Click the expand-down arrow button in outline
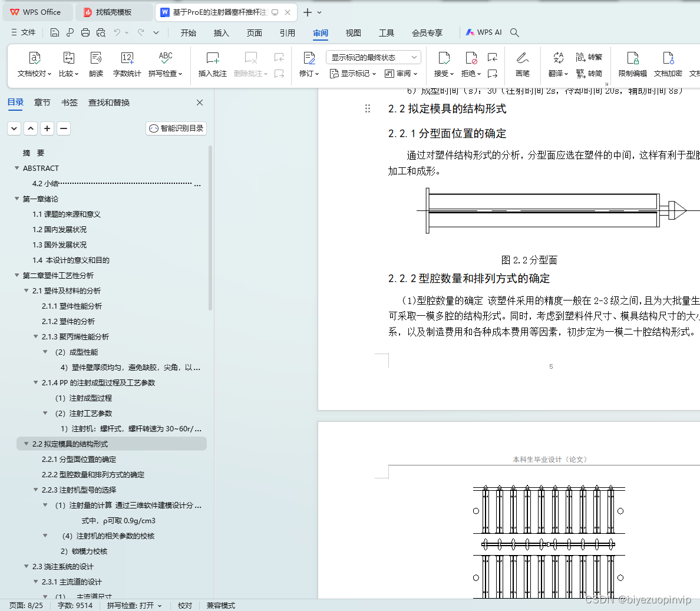Image resolution: width=700 pixels, height=611 pixels. (x=14, y=128)
